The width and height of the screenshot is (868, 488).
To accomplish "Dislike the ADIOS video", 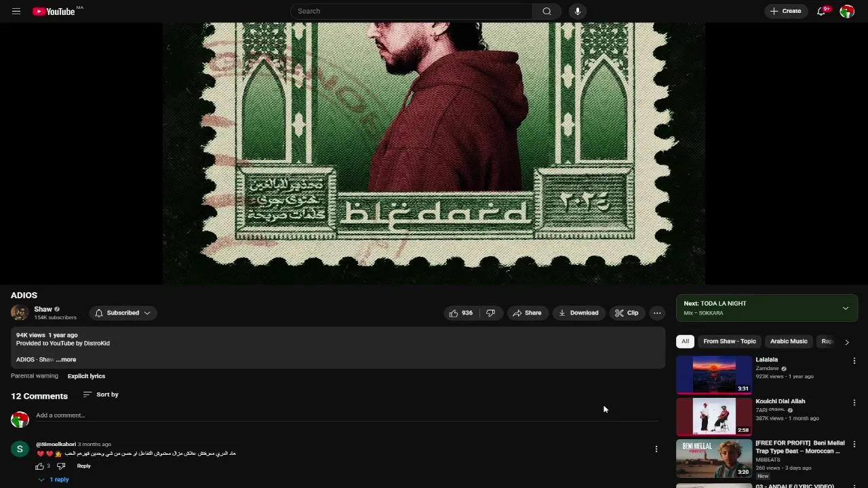I will pos(491,313).
